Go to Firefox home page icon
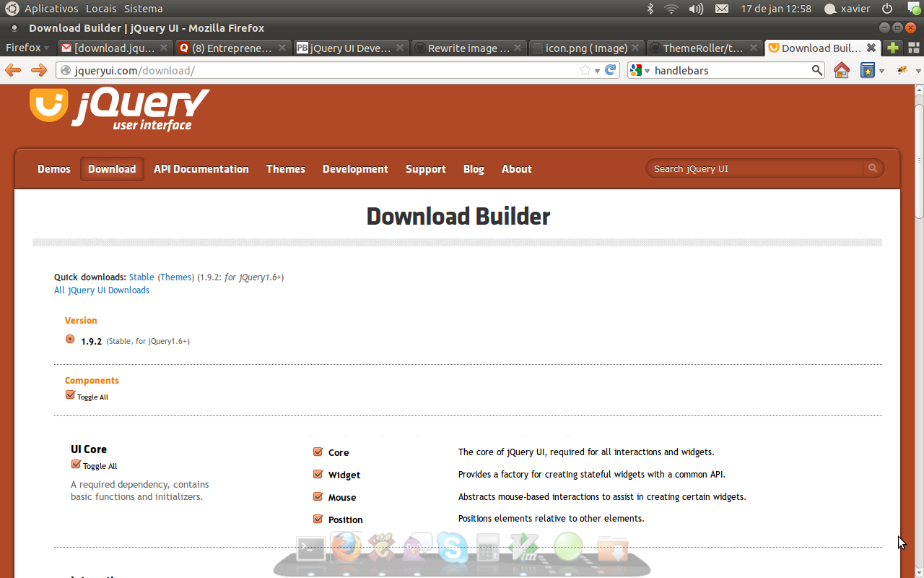The image size is (924, 578). tap(841, 70)
